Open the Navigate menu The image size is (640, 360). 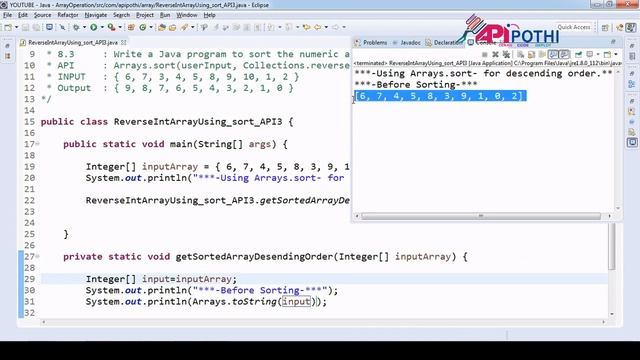(x=96, y=15)
